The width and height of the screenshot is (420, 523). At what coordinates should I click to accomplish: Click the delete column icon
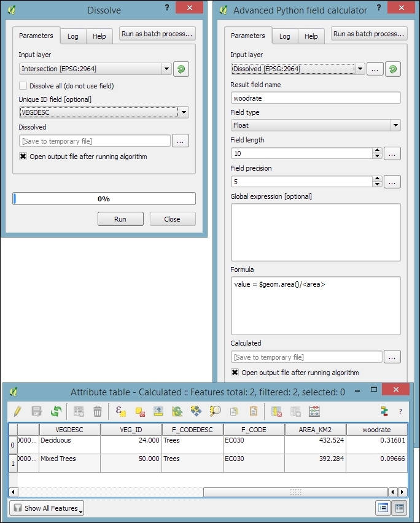pyautogui.click(x=276, y=412)
